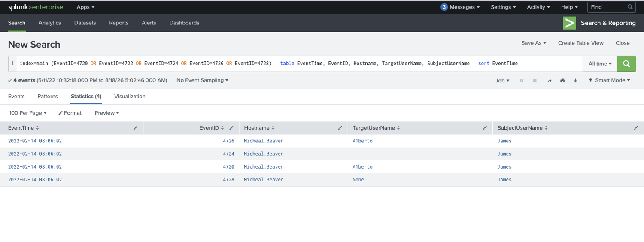
Task: Click Micheal.Beaven in the 4728 row
Action: point(264,180)
